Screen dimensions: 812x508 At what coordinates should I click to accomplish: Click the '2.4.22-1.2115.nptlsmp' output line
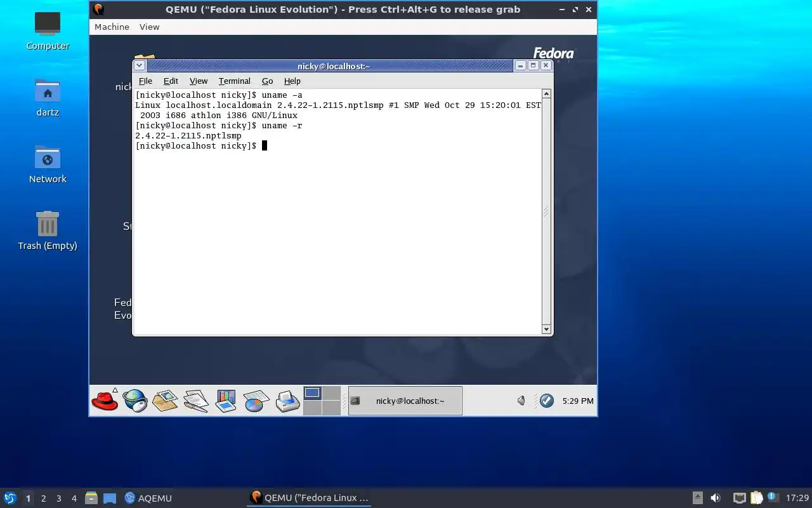coord(188,135)
